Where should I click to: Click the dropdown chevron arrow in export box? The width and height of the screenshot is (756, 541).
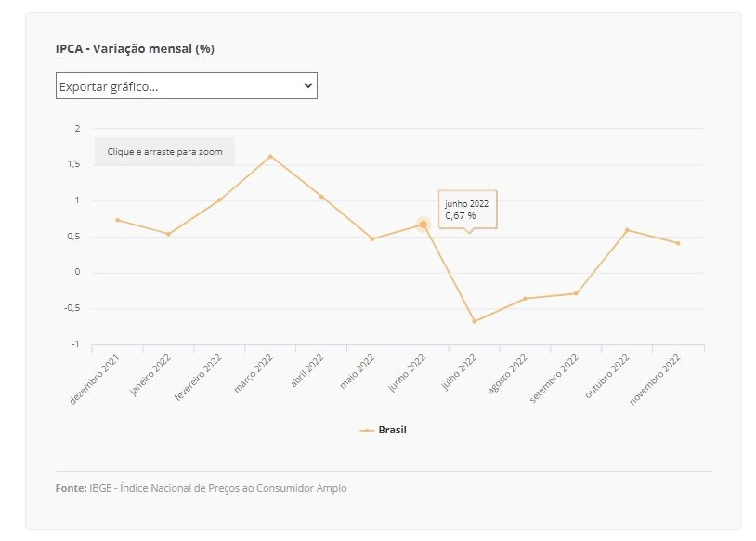(308, 85)
